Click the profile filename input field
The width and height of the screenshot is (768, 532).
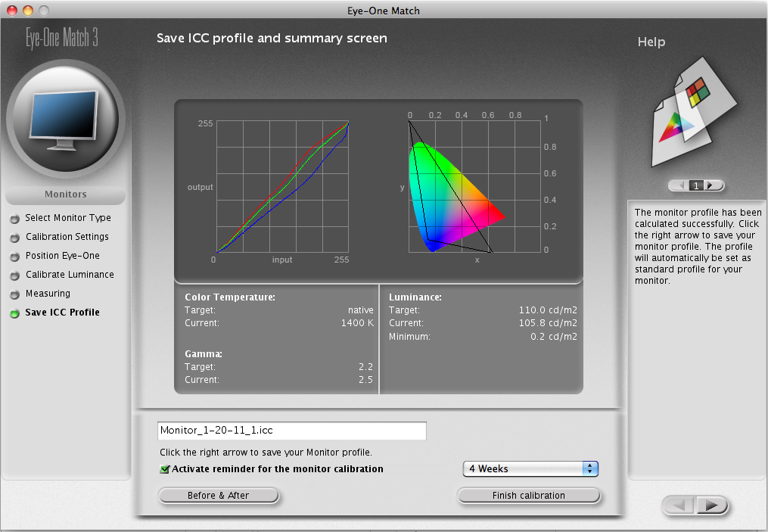click(292, 431)
